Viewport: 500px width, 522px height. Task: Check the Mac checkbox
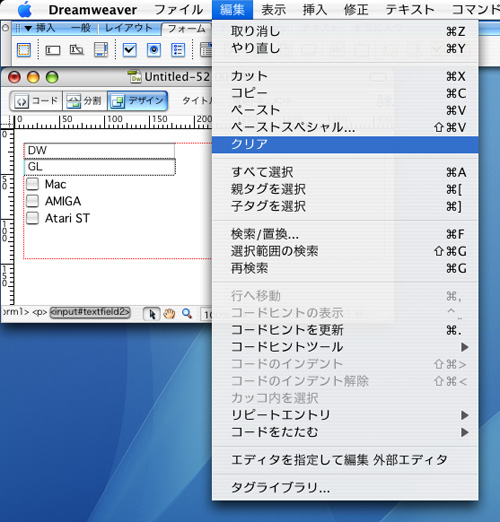(33, 184)
